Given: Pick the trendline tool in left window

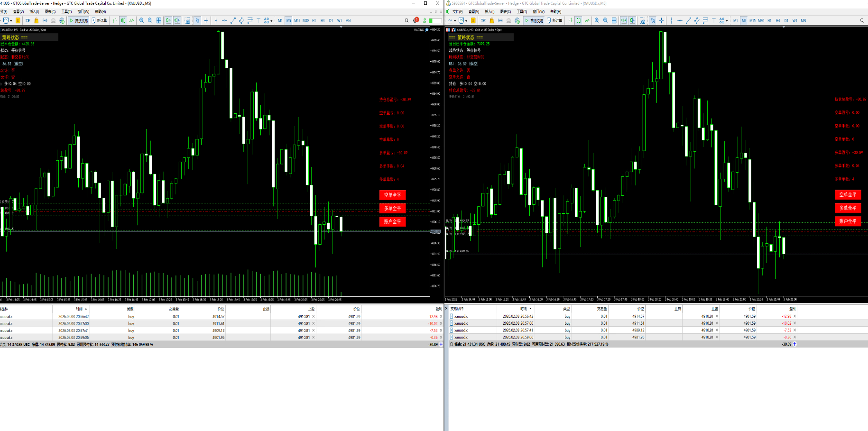Looking at the screenshot, I should [233, 20].
